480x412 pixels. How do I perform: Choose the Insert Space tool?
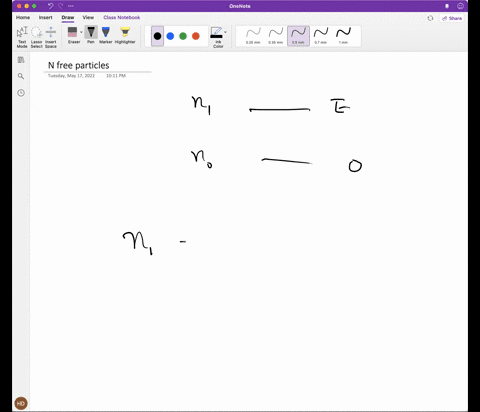point(51,37)
